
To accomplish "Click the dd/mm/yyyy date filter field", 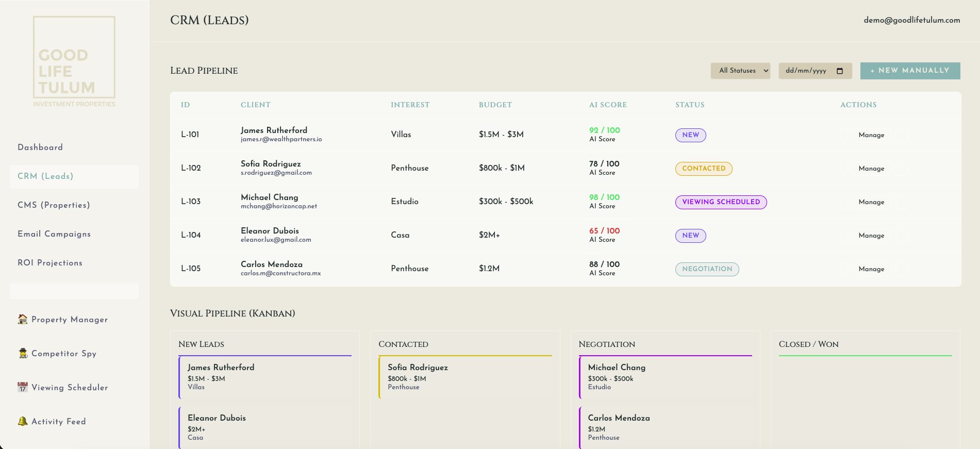I will (806, 71).
